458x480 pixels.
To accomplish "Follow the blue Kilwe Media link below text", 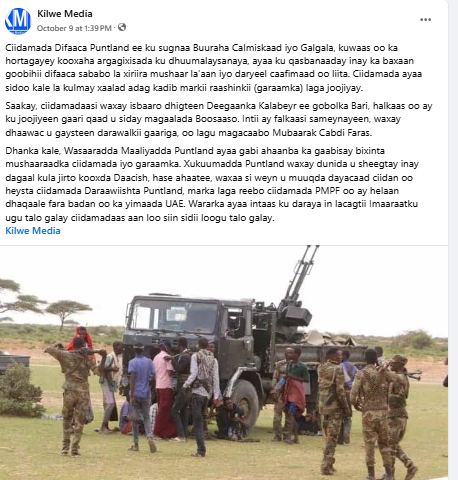I will (33, 231).
